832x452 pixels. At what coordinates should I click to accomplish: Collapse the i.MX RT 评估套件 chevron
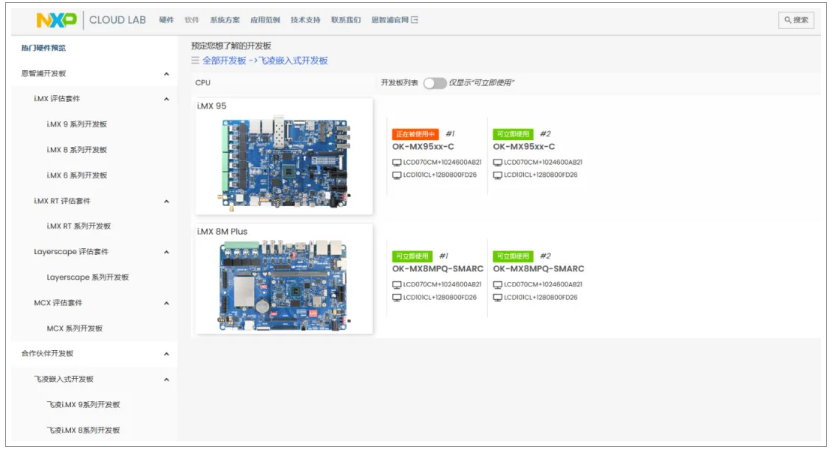[167, 202]
